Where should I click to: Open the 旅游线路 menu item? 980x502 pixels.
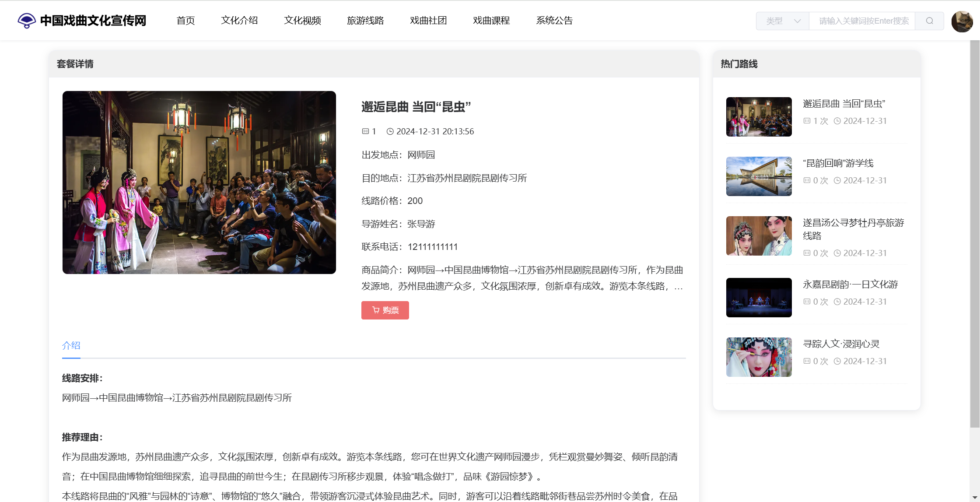[365, 21]
